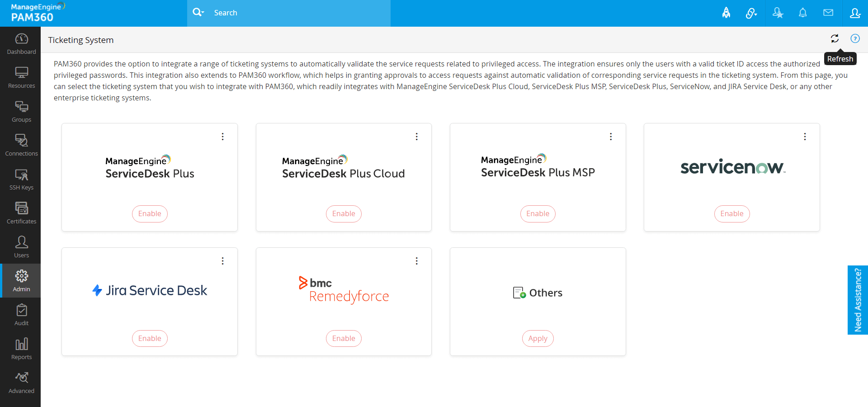Go to Resources in the sidebar
868x407 pixels.
click(x=21, y=78)
